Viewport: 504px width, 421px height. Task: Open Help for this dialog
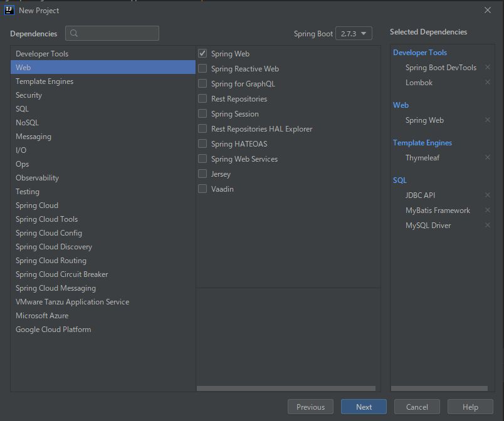470,407
